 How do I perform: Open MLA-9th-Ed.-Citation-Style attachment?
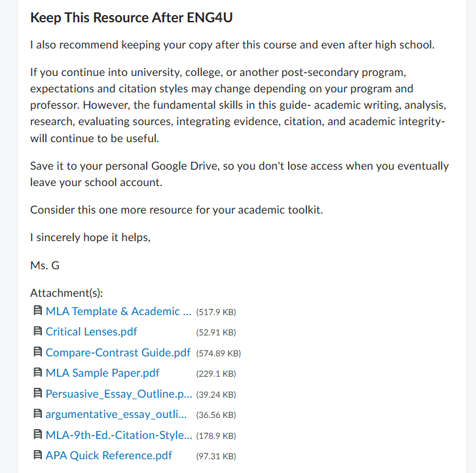pos(119,435)
